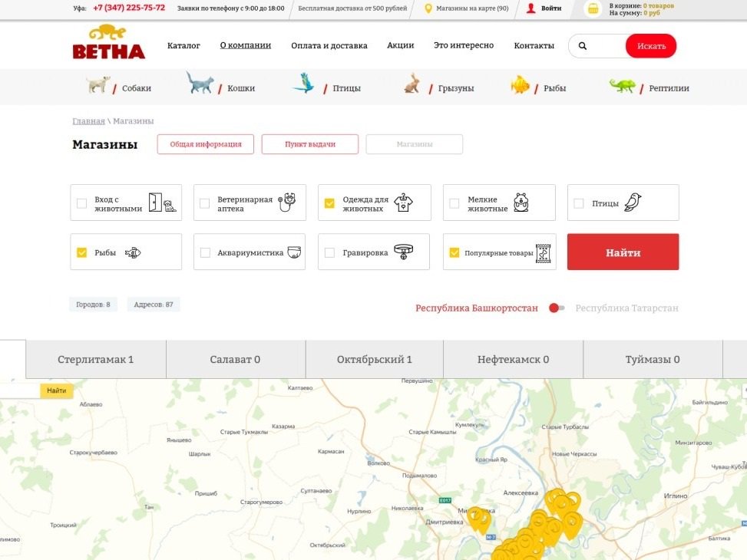Click the user login icon
The height and width of the screenshot is (560, 747).
(x=531, y=8)
